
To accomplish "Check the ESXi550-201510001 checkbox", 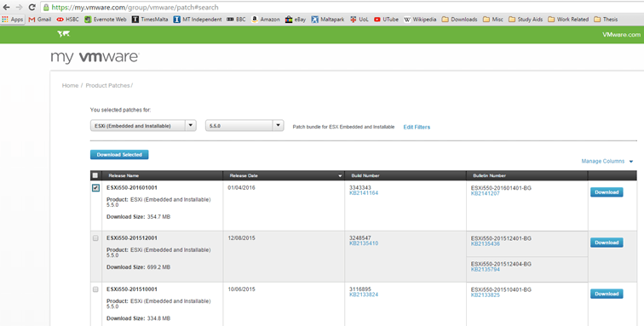I will click(x=95, y=289).
